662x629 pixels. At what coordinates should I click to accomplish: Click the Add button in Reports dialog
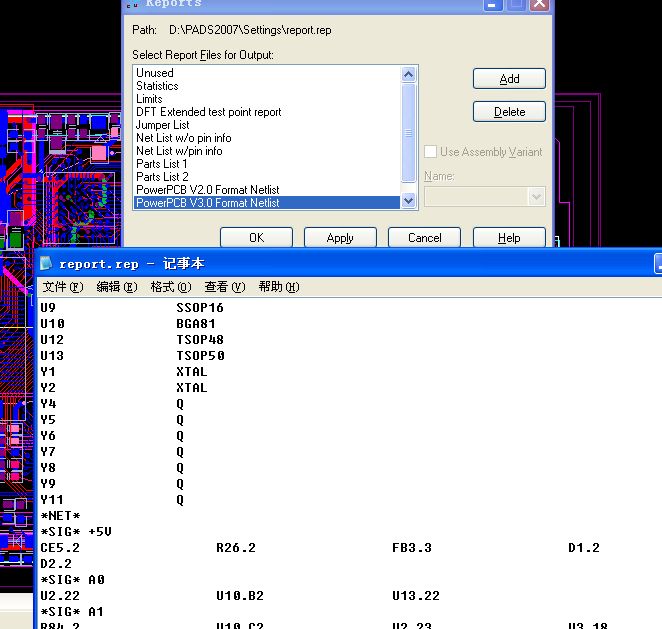509,79
